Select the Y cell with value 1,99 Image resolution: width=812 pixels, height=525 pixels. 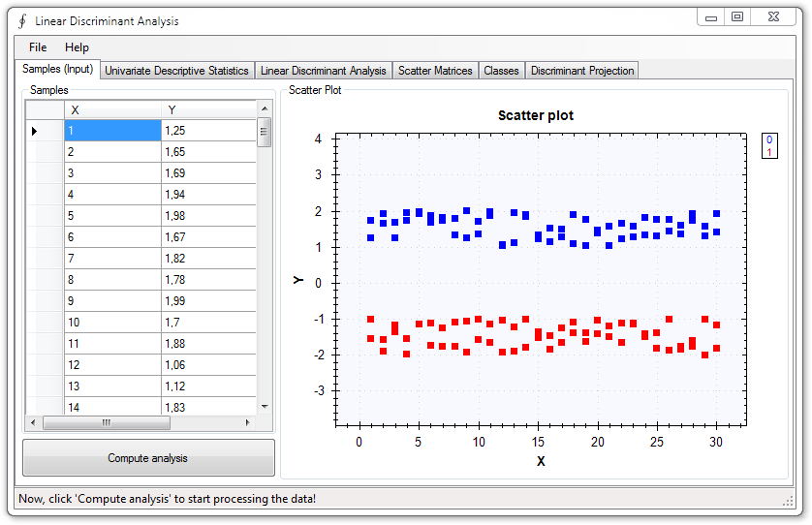(x=208, y=301)
